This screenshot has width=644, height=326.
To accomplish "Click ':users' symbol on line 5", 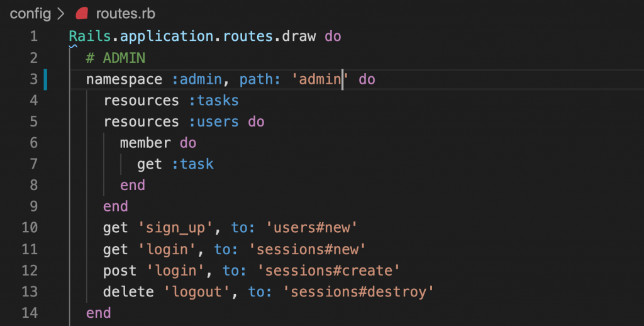I will [214, 121].
